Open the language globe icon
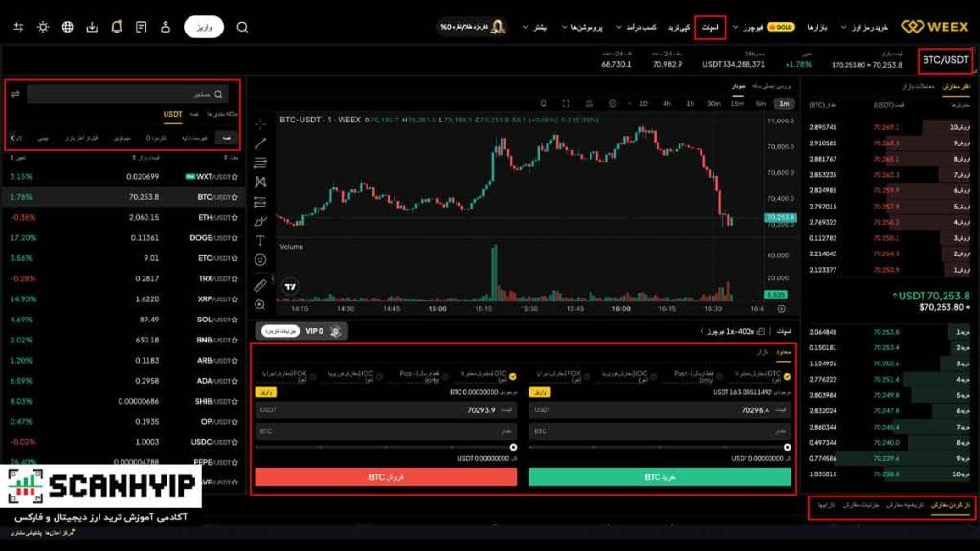Viewport: 980px width, 551px height. tap(68, 27)
